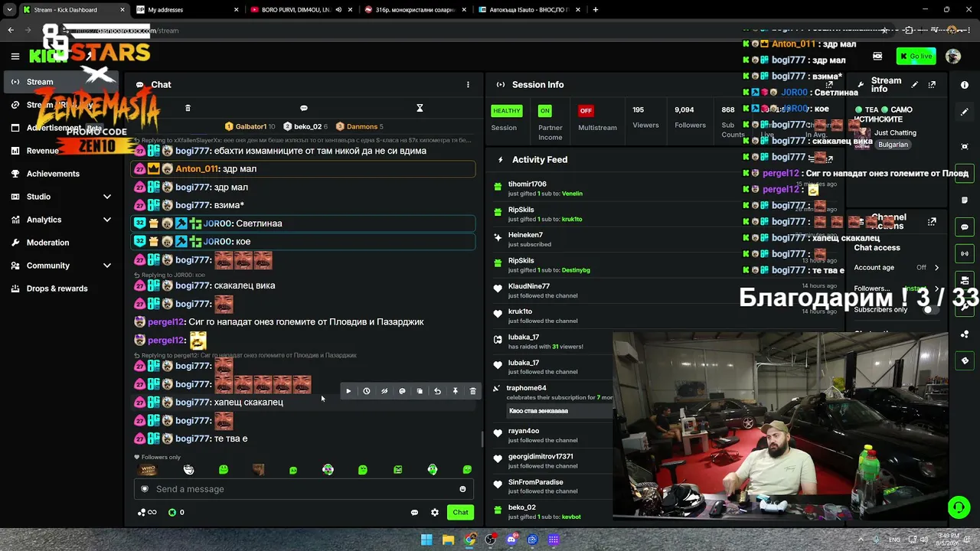Open Google Chrome from the taskbar

[x=469, y=540]
